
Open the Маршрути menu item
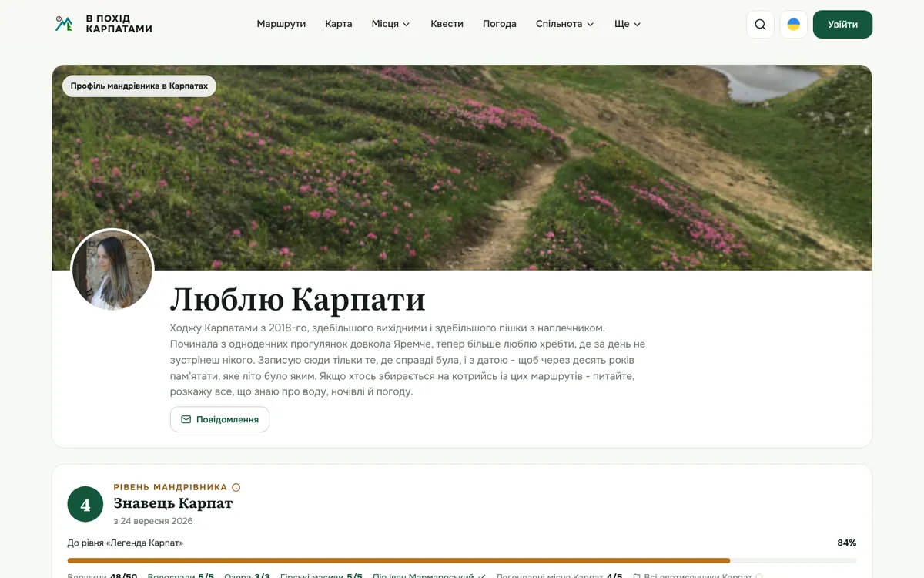281,24
